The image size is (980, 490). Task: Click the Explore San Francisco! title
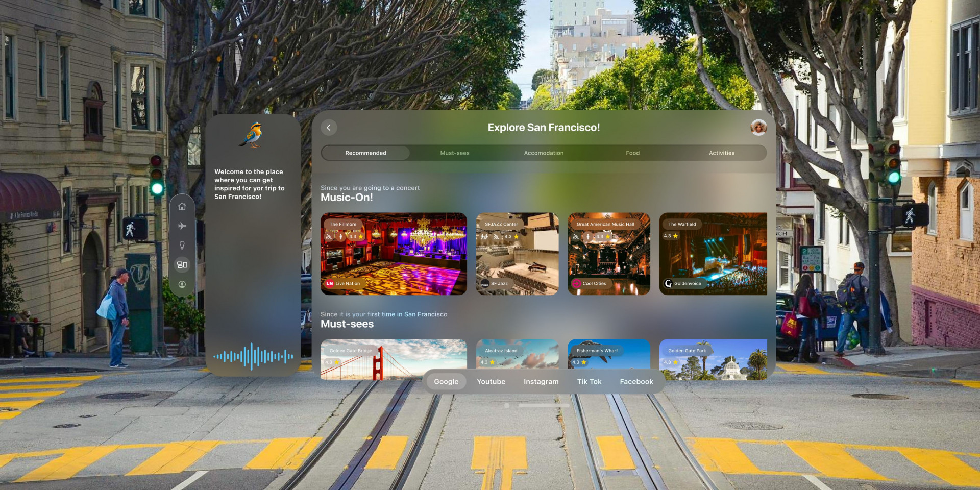click(x=544, y=128)
